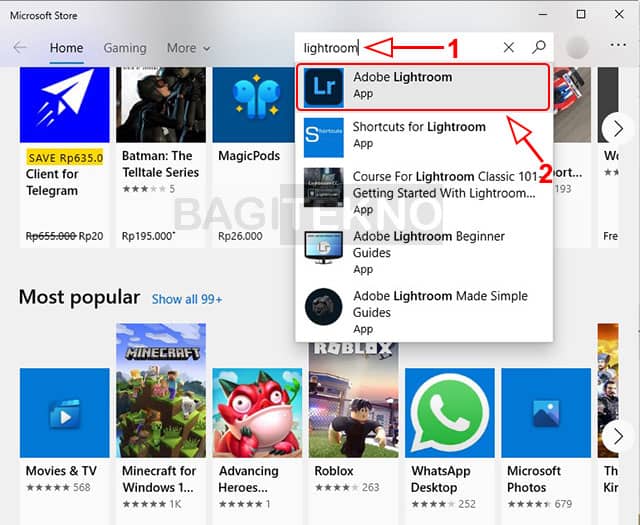
Task: Open Client for Telegram tile
Action: click(x=64, y=157)
